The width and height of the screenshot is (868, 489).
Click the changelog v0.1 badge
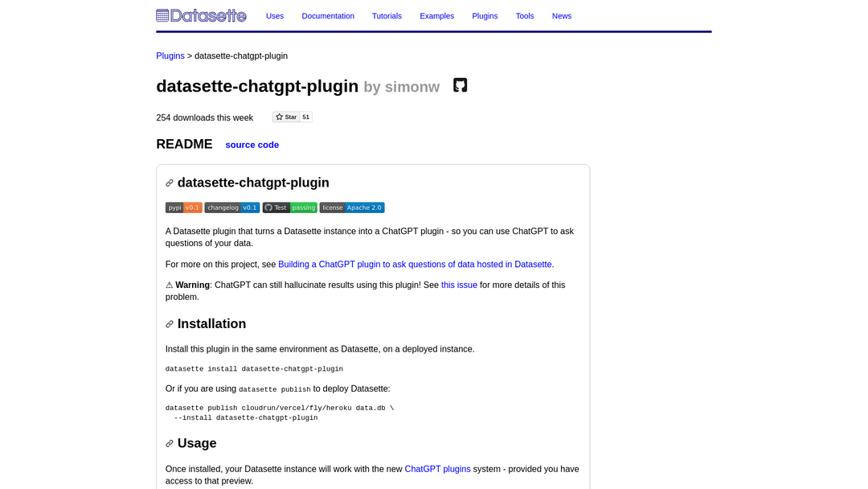(232, 208)
